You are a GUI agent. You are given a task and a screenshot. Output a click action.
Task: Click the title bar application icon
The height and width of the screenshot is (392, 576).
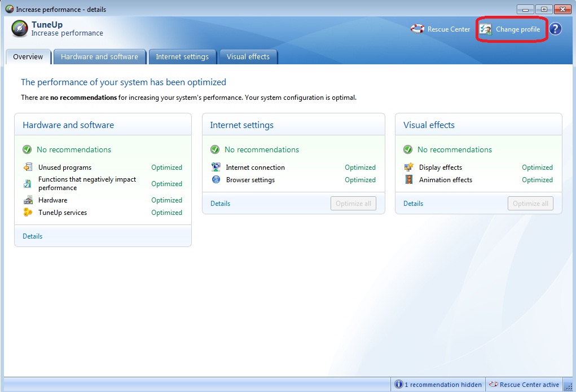tap(10, 9)
